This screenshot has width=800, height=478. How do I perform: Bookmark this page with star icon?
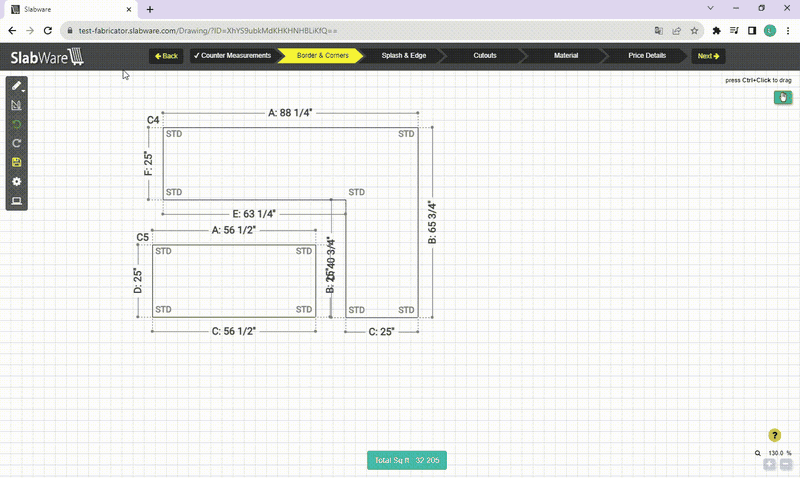pyautogui.click(x=694, y=31)
